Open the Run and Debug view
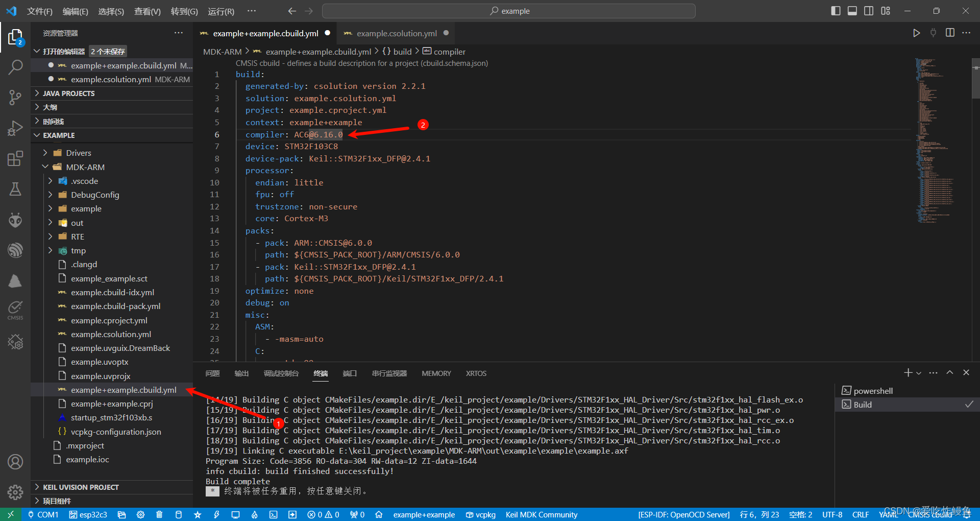This screenshot has height=521, width=980. (x=15, y=128)
